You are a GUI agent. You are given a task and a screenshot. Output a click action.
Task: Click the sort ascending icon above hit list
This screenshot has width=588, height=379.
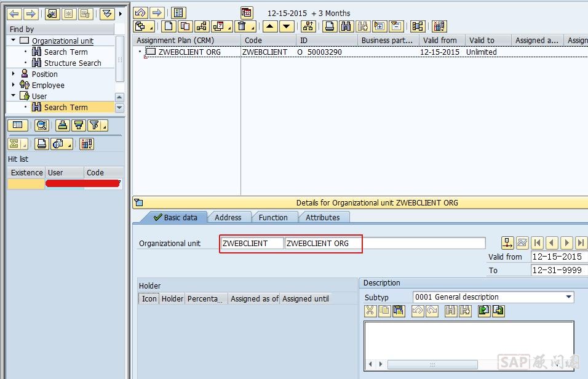62,126
